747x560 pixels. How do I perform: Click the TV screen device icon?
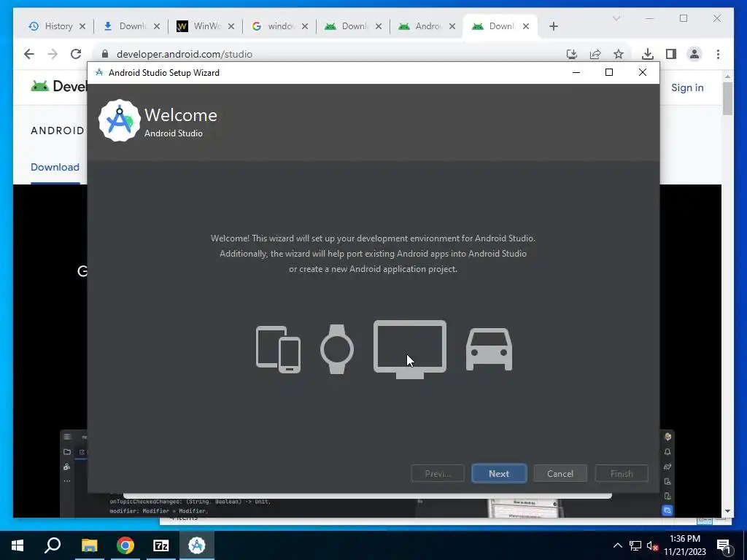pos(410,349)
